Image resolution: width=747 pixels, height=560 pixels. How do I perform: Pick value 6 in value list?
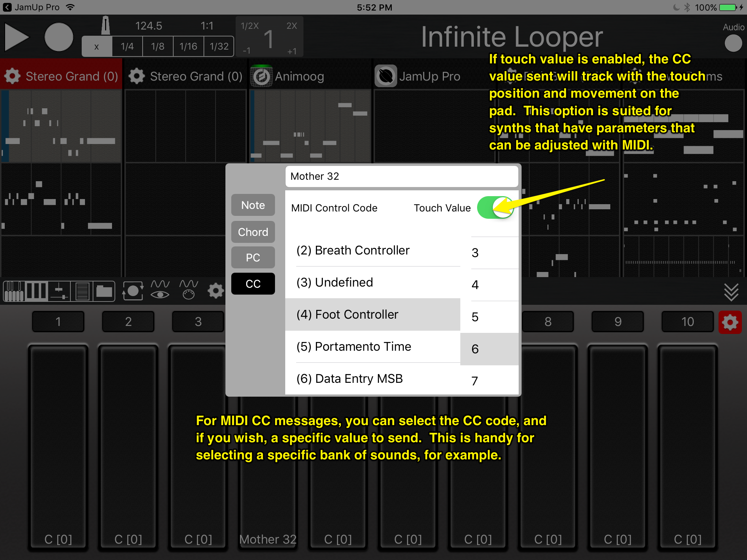(489, 349)
